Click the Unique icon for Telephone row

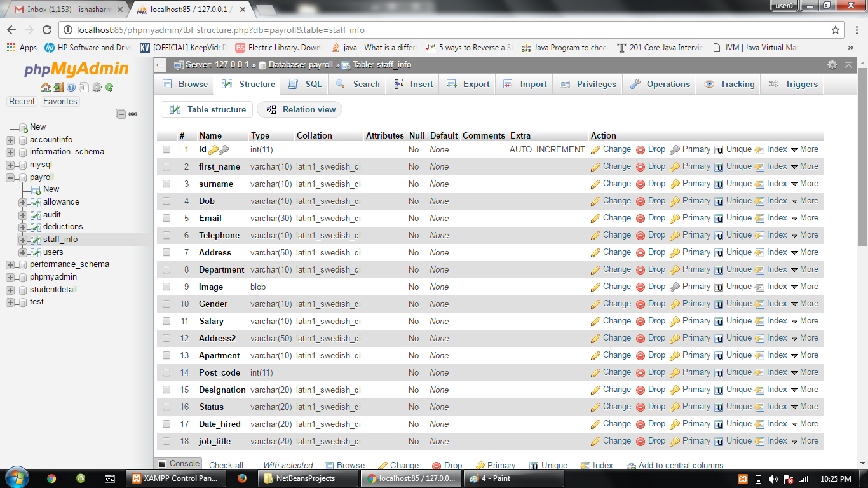click(719, 235)
